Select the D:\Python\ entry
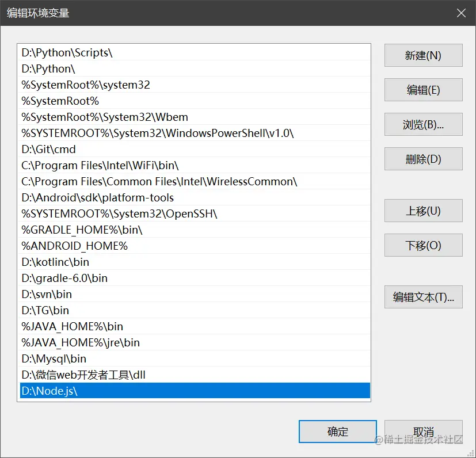 (x=195, y=68)
